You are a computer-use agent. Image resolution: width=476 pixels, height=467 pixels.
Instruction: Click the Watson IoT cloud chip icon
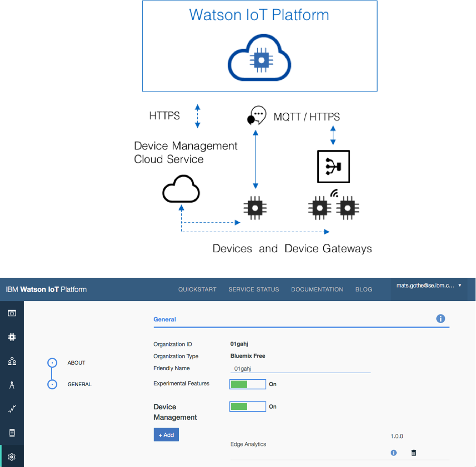(260, 58)
